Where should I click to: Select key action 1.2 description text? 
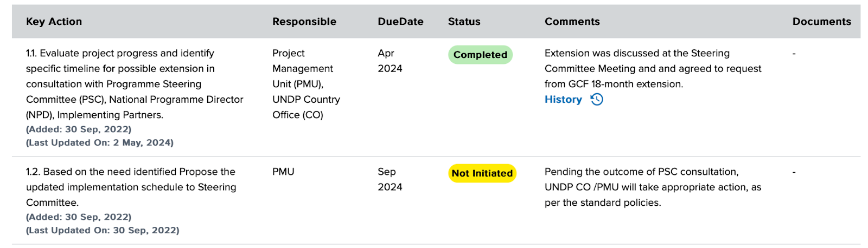(131, 187)
